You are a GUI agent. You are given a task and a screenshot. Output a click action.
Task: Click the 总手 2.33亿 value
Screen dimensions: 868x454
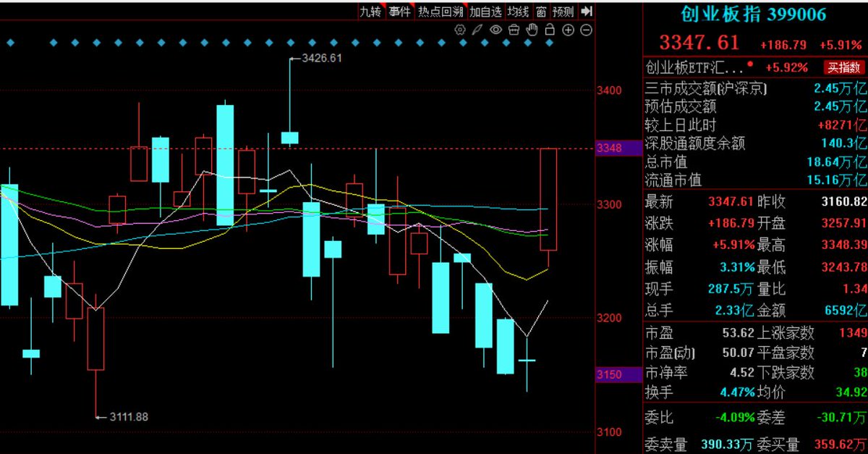click(733, 311)
